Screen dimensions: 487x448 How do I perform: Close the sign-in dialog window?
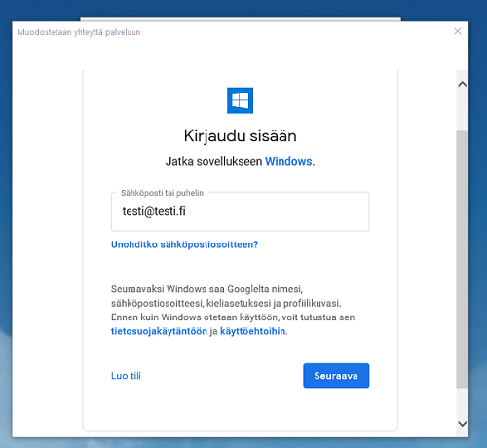click(458, 31)
